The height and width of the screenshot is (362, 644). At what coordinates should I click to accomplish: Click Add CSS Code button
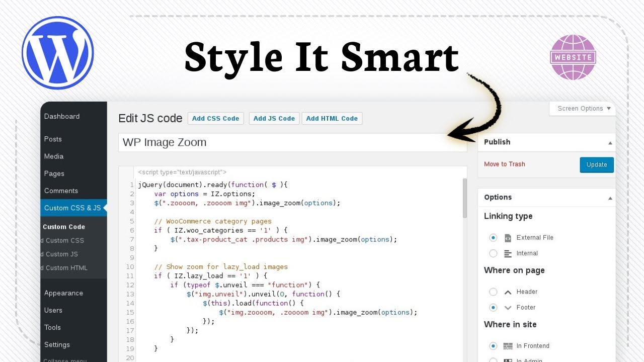point(215,119)
